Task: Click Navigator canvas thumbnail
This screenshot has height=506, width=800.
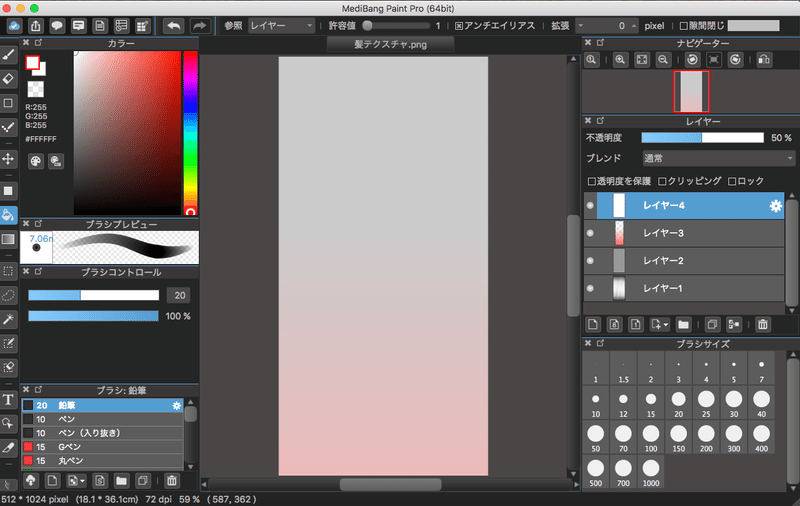Action: pos(691,92)
